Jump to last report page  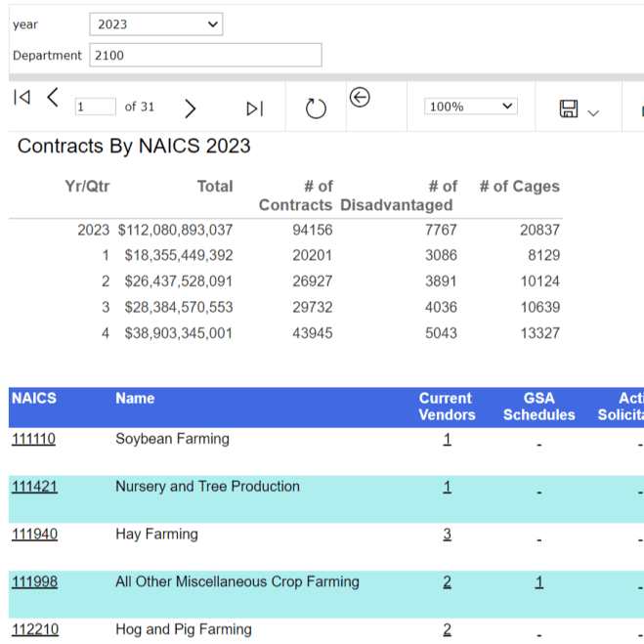click(x=255, y=108)
